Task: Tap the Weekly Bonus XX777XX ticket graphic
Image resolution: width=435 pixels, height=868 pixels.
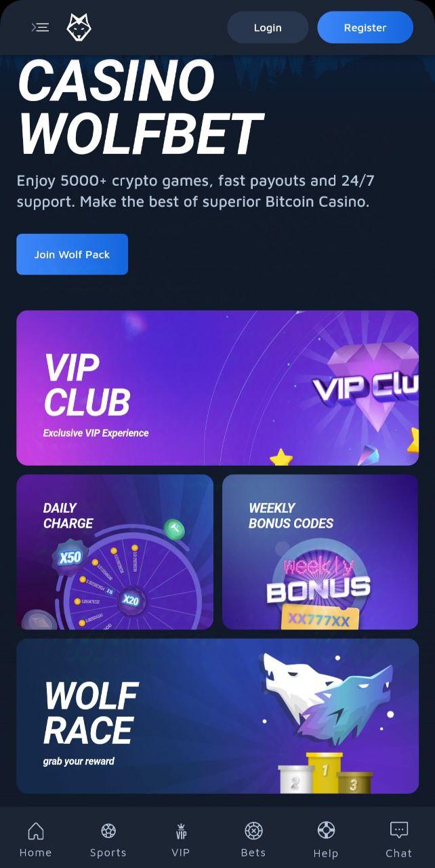Action: [320, 618]
